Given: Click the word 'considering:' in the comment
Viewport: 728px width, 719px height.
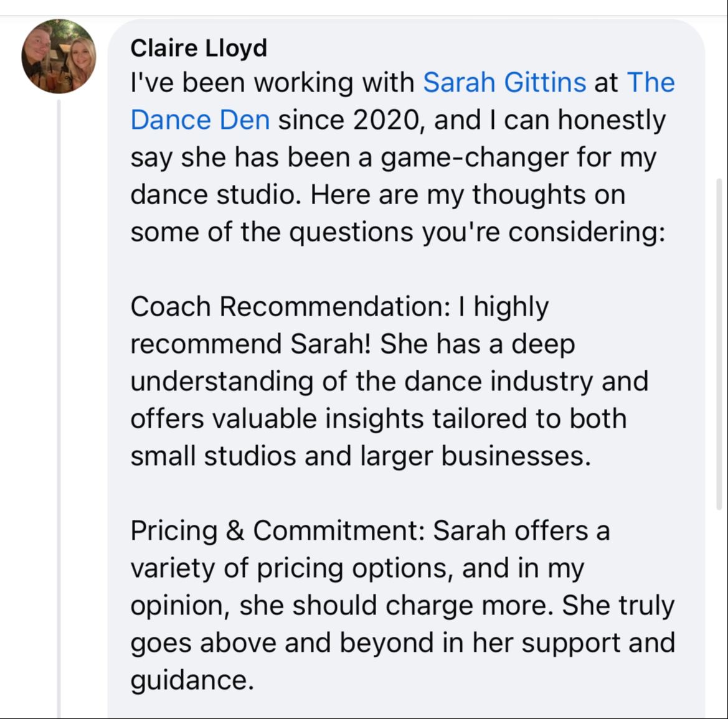Looking at the screenshot, I should click(x=587, y=232).
